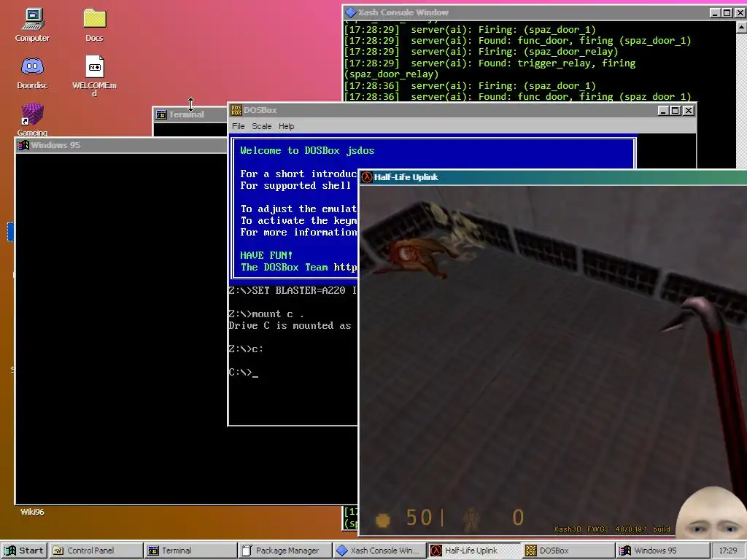The width and height of the screenshot is (747, 560).
Task: Open the Computer desktop icon
Action: coord(32,25)
